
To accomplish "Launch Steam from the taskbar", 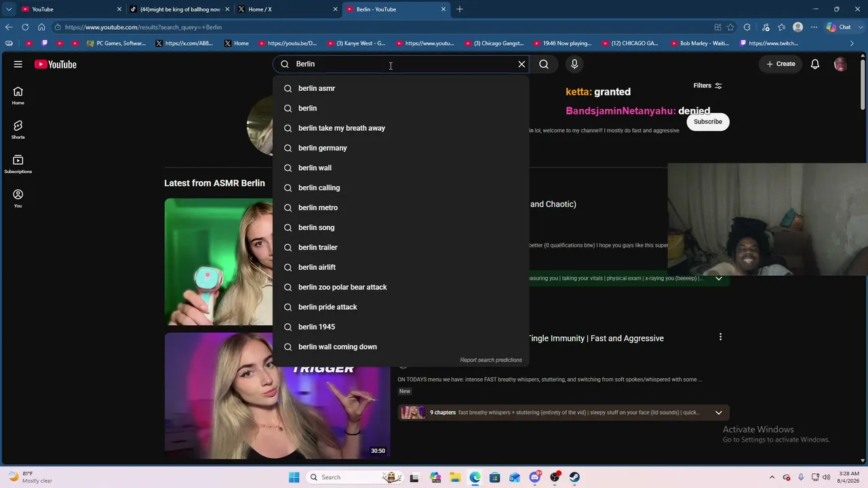I will (x=574, y=477).
